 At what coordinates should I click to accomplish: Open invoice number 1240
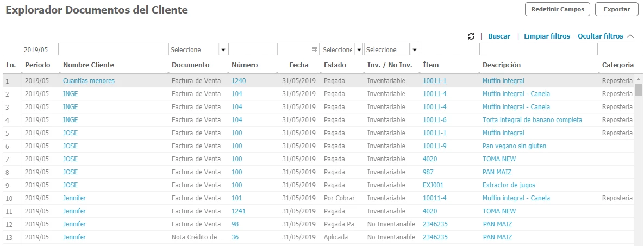point(239,81)
